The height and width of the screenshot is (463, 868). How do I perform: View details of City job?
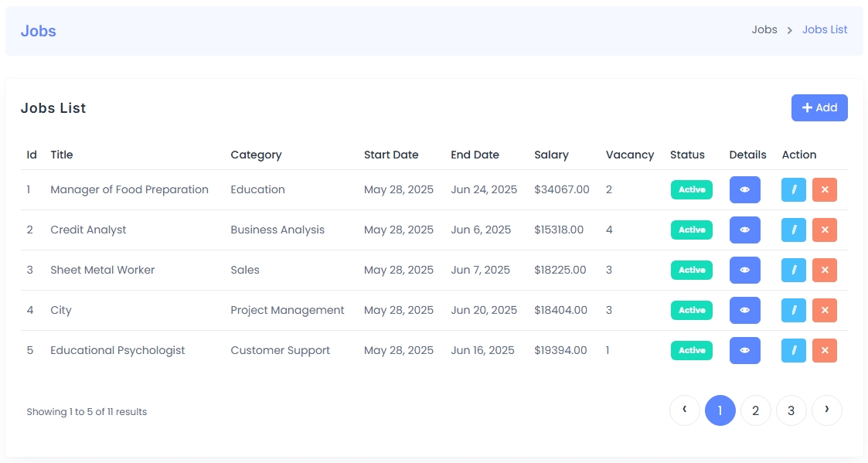pyautogui.click(x=744, y=310)
